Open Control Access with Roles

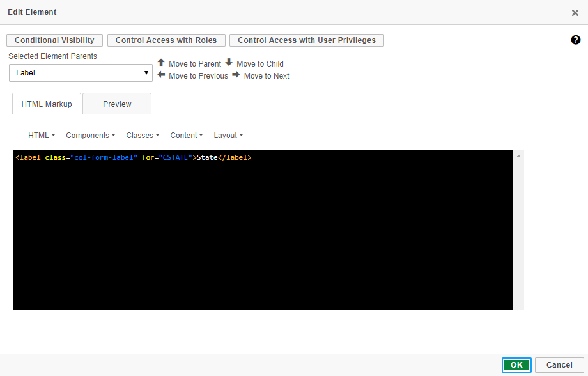pos(166,40)
